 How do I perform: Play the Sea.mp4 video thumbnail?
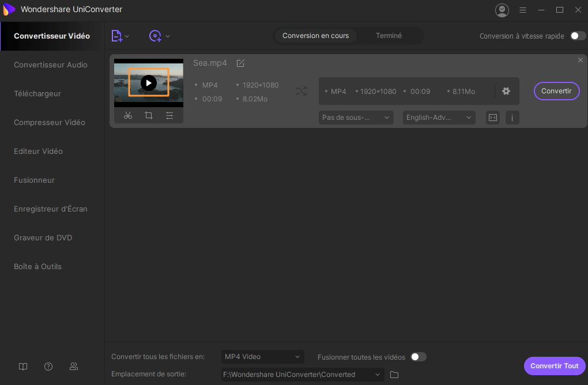pyautogui.click(x=148, y=83)
